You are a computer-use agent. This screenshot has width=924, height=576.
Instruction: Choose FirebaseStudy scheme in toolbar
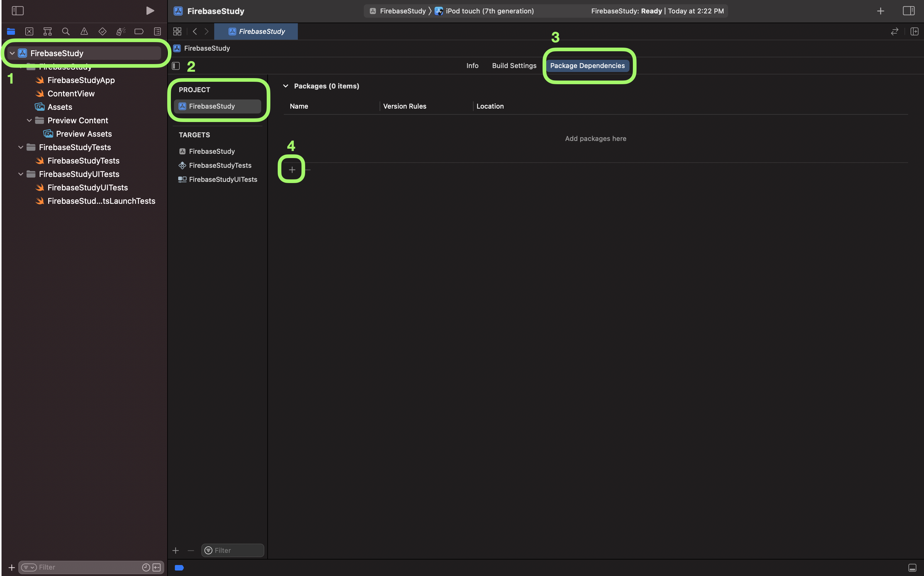point(397,11)
